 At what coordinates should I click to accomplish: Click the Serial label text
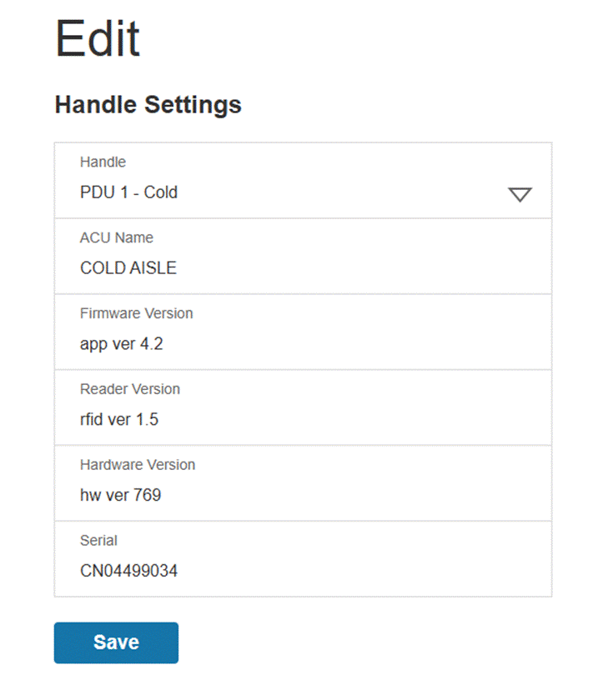[97, 540]
